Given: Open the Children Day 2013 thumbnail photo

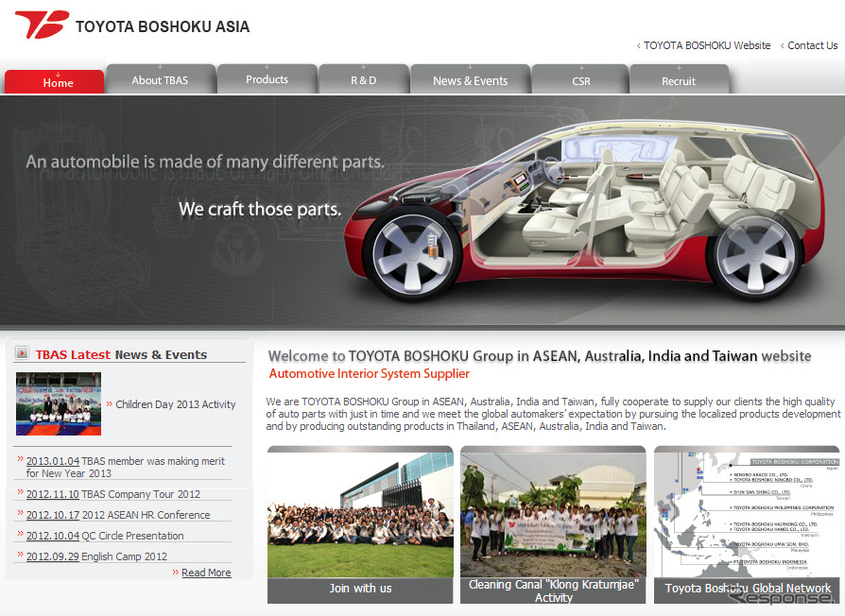Looking at the screenshot, I should (59, 403).
